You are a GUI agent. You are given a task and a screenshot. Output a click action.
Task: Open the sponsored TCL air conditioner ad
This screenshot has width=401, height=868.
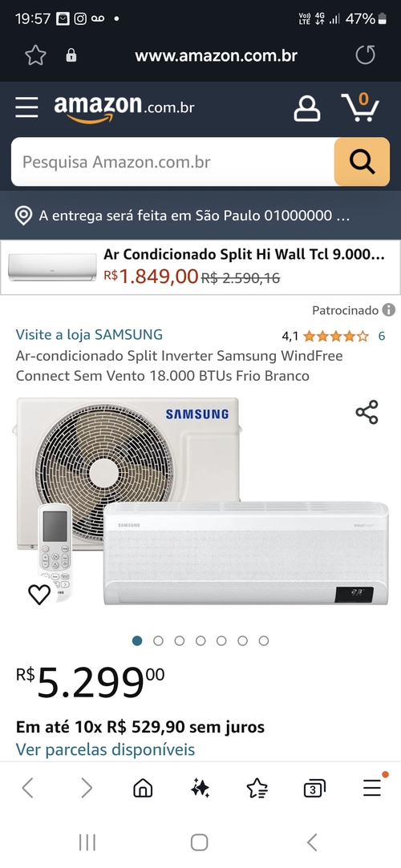click(x=200, y=268)
